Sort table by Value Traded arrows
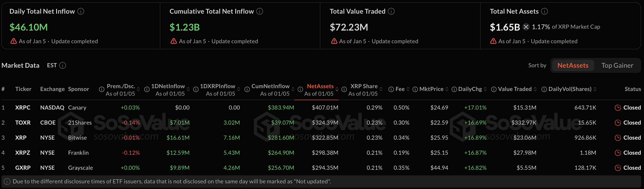 [x=535, y=89]
